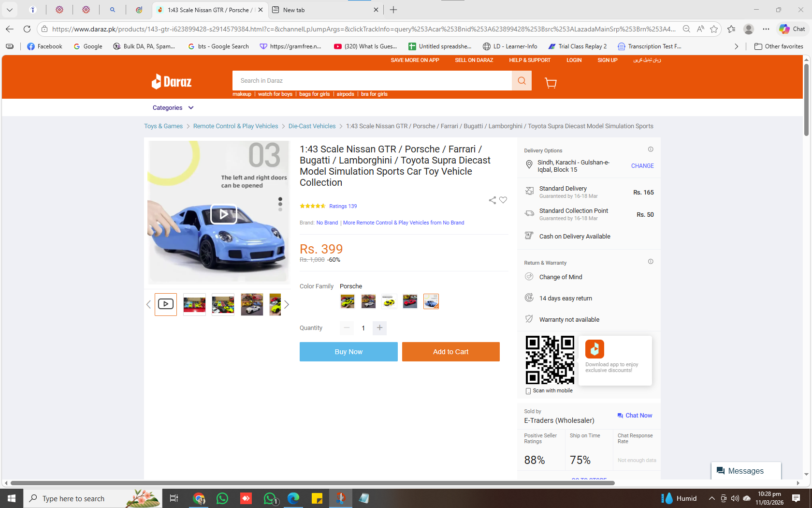Open the shopping cart icon

[x=551, y=83]
